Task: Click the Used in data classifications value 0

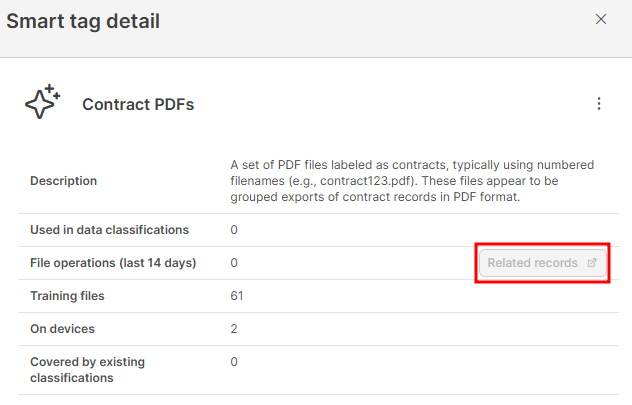Action: click(x=234, y=230)
